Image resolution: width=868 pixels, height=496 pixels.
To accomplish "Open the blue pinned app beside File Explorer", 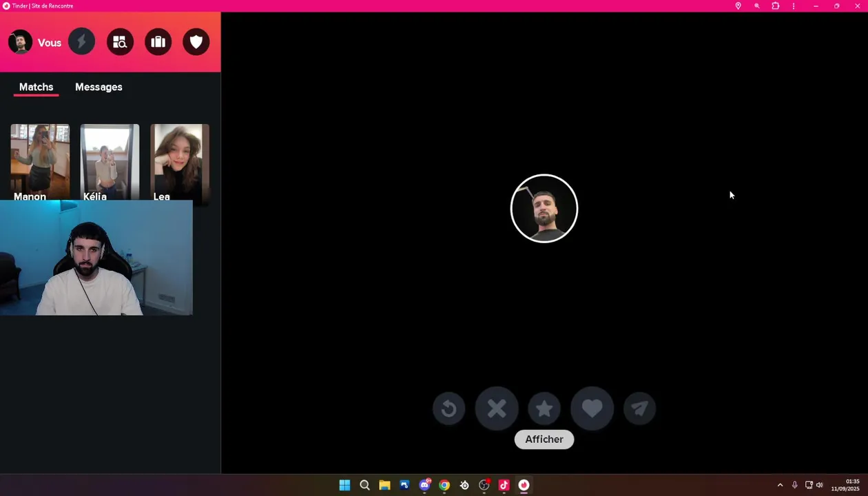I will (404, 485).
